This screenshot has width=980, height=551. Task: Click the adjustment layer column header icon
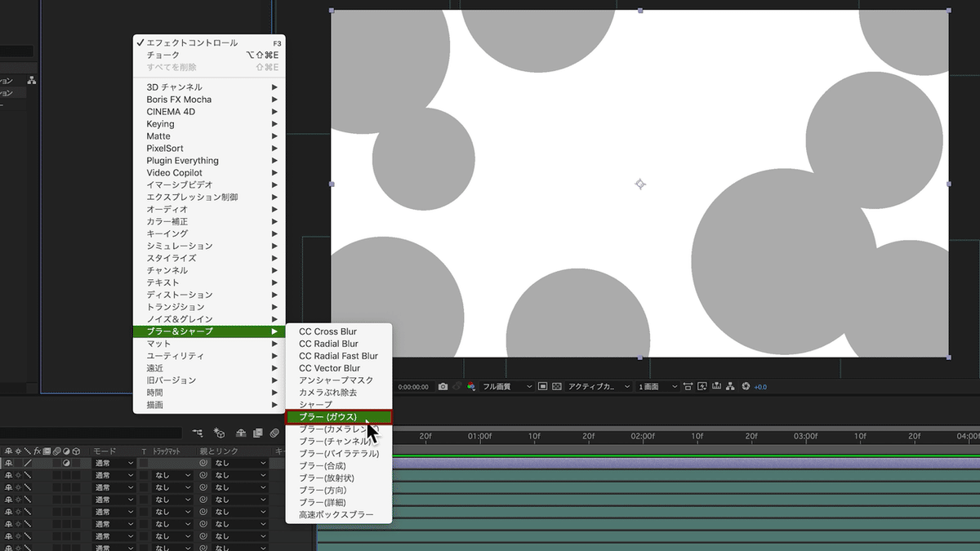click(x=66, y=451)
